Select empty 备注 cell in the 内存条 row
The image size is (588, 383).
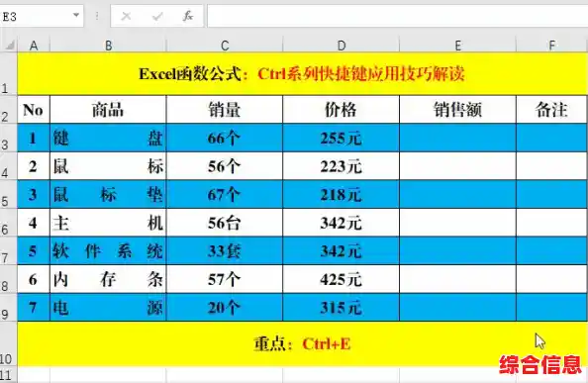552,279
